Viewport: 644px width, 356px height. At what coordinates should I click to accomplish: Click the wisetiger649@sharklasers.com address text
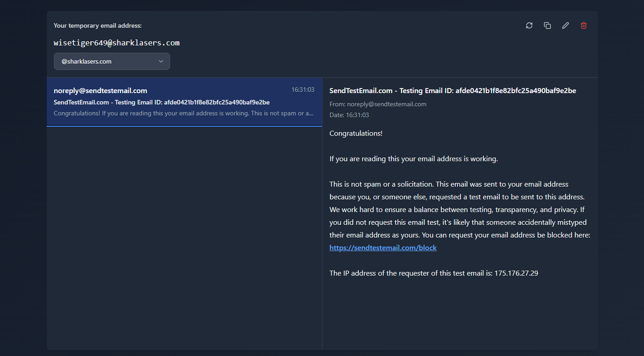click(117, 43)
